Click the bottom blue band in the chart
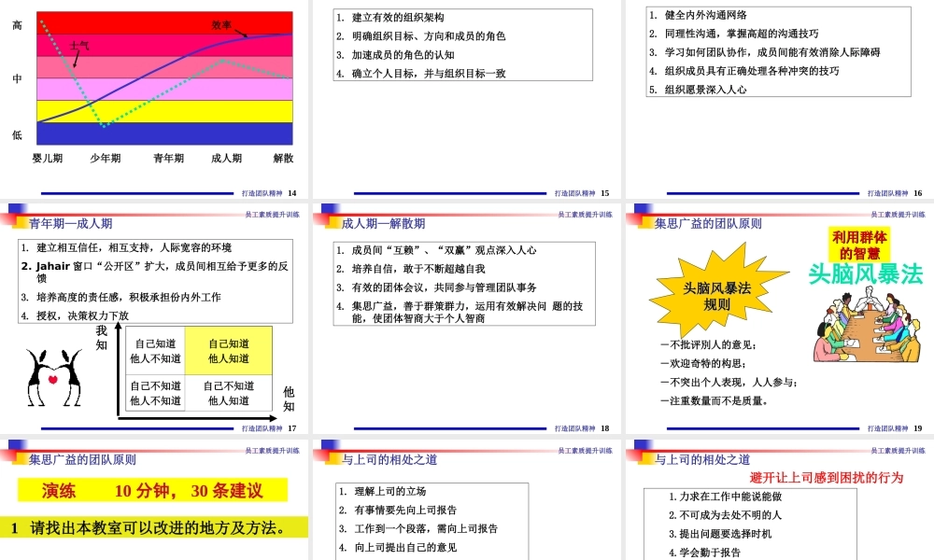Viewport: 934px width, 560px height. pos(165,133)
